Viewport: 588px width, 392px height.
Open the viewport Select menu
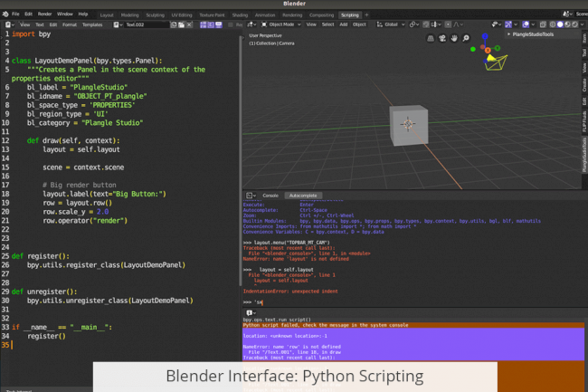327,24
